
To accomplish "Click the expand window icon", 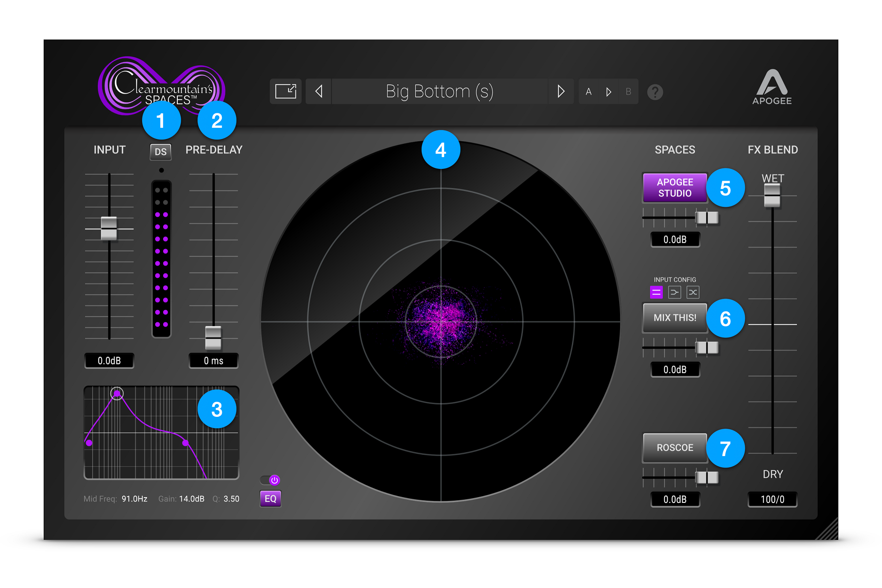I will coord(285,91).
